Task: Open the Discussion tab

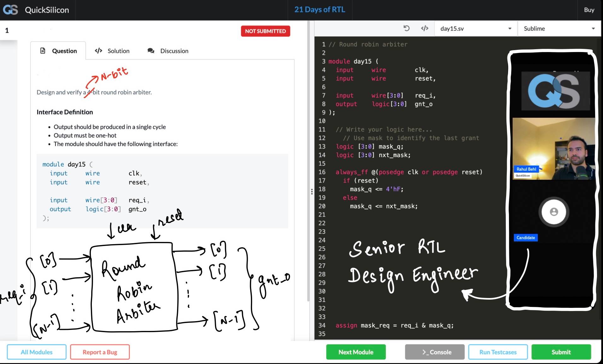Action: 168,51
